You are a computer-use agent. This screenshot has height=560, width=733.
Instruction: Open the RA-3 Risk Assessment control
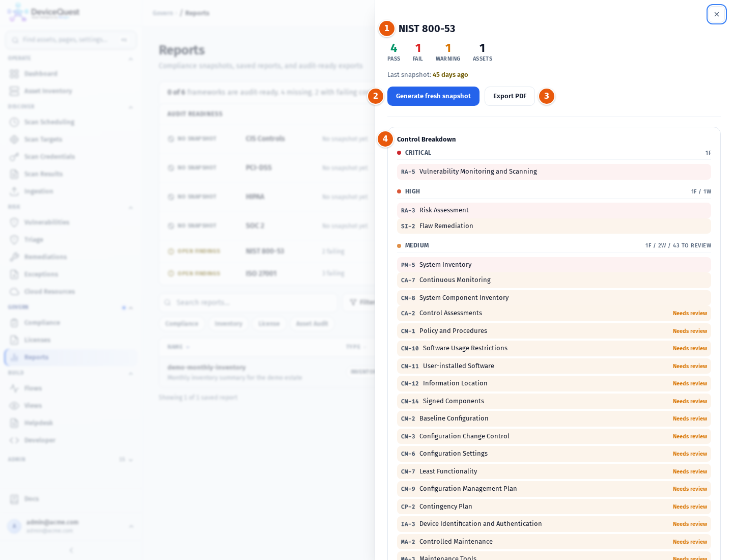(x=554, y=210)
